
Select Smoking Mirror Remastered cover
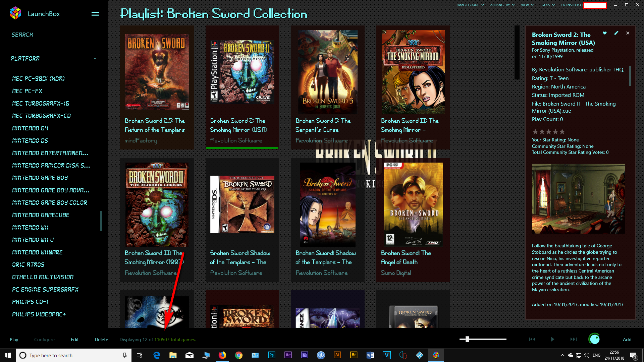(x=413, y=72)
